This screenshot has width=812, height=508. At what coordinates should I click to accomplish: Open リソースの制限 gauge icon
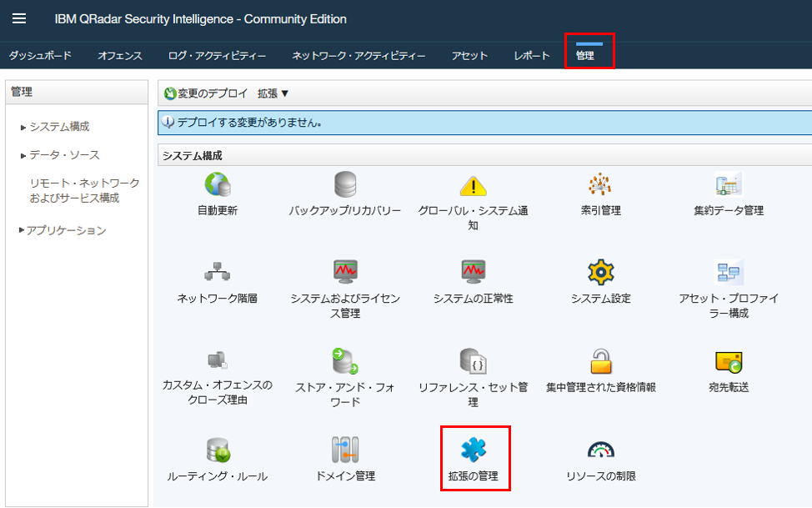coord(601,450)
